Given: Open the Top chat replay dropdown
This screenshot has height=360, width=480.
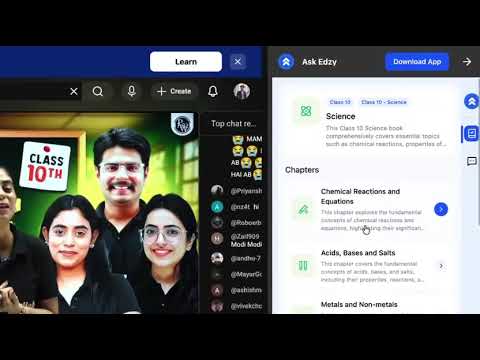Looking at the screenshot, I should [x=233, y=124].
